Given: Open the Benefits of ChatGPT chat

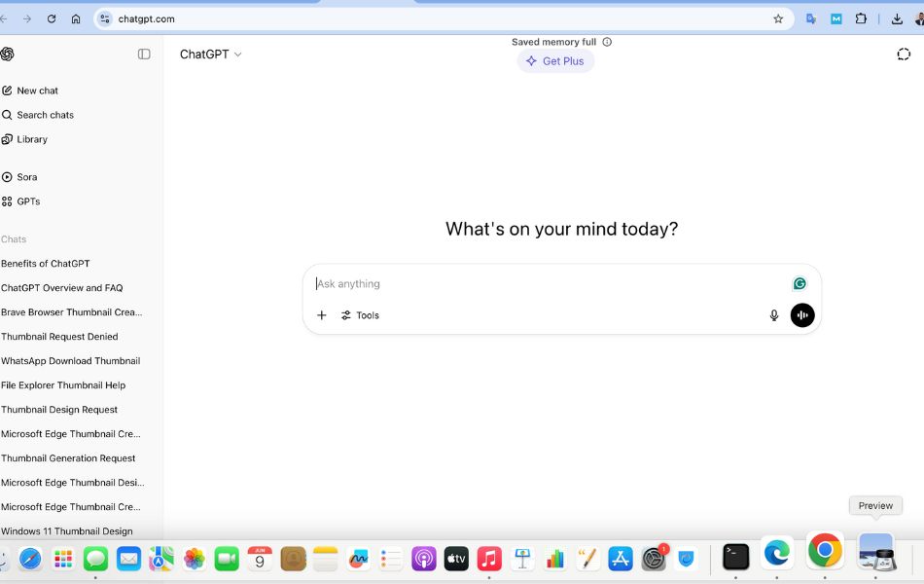Looking at the screenshot, I should (46, 264).
